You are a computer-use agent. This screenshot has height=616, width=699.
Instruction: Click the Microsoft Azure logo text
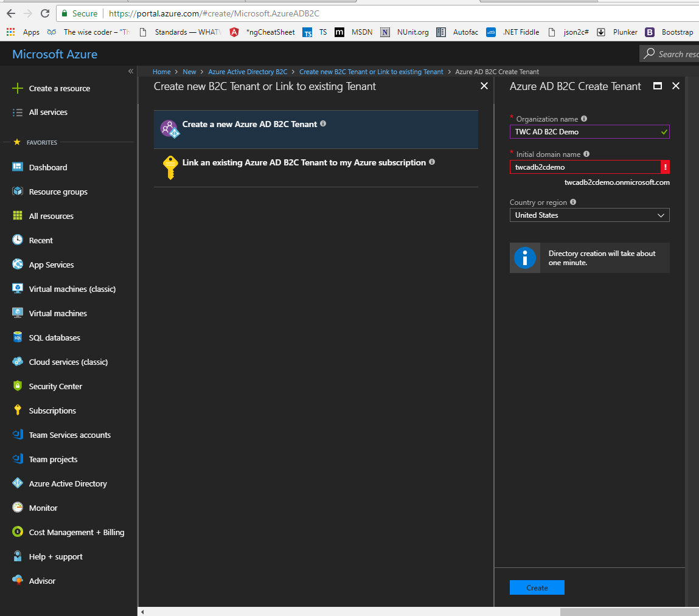55,54
